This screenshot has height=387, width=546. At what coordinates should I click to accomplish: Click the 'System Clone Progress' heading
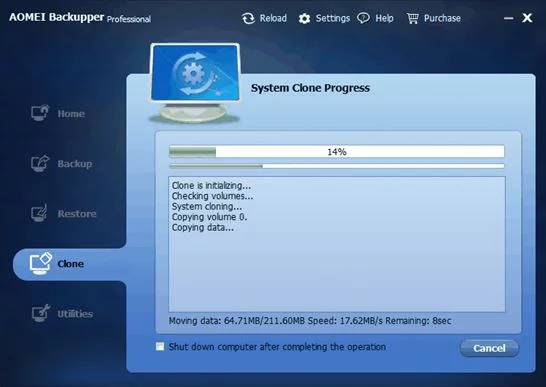(x=310, y=88)
